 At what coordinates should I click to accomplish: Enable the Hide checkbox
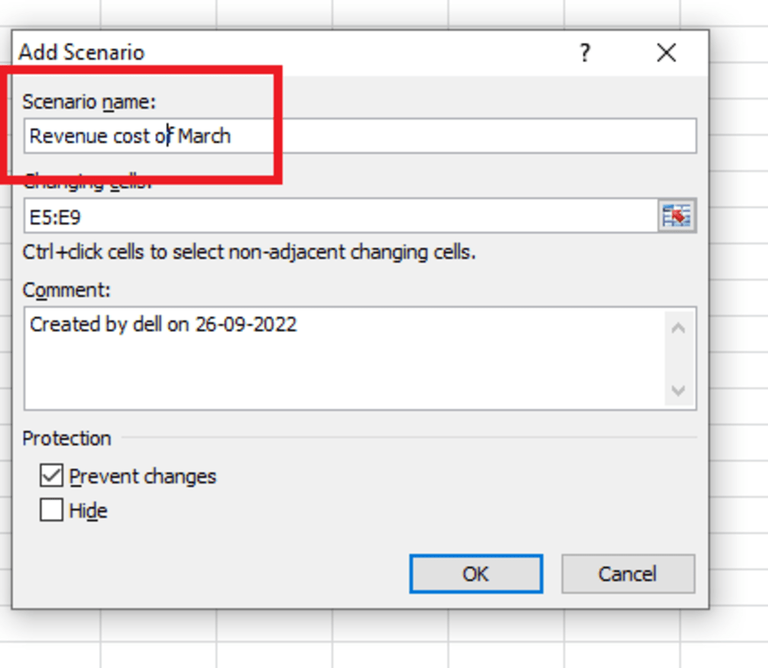point(52,510)
